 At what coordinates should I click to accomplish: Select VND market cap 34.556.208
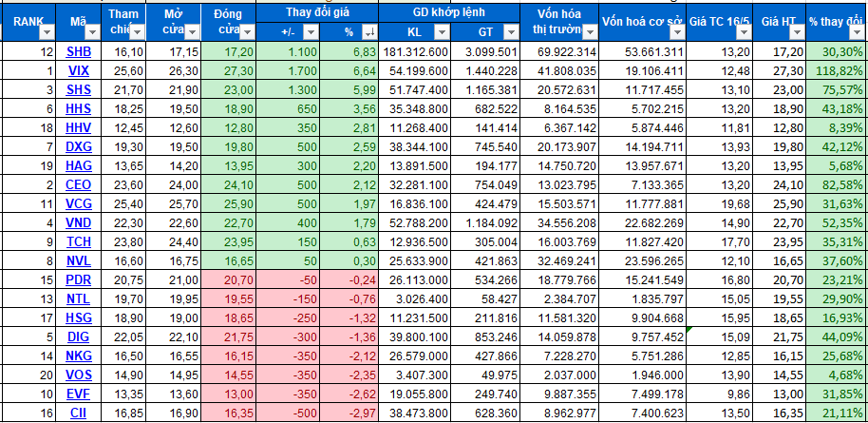click(559, 222)
